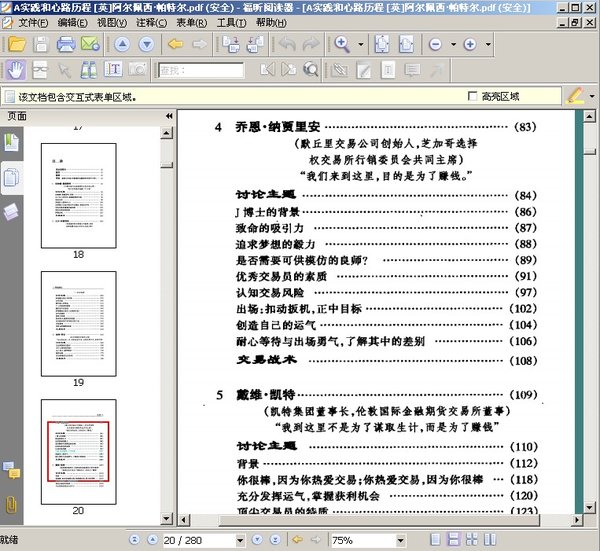Email the document via envelope icon
The image size is (600, 551).
[90, 44]
